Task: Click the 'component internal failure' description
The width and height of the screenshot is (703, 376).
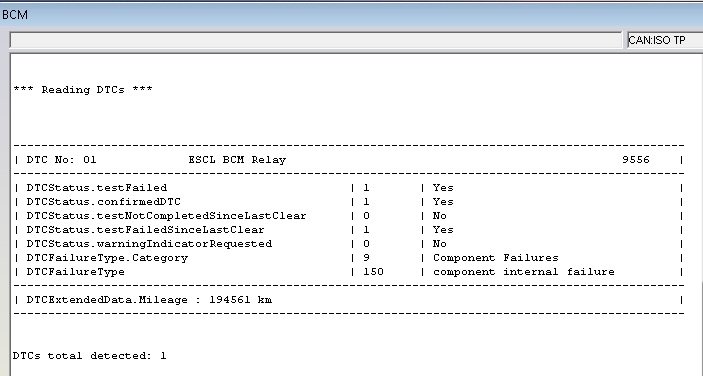Action: pyautogui.click(x=524, y=272)
